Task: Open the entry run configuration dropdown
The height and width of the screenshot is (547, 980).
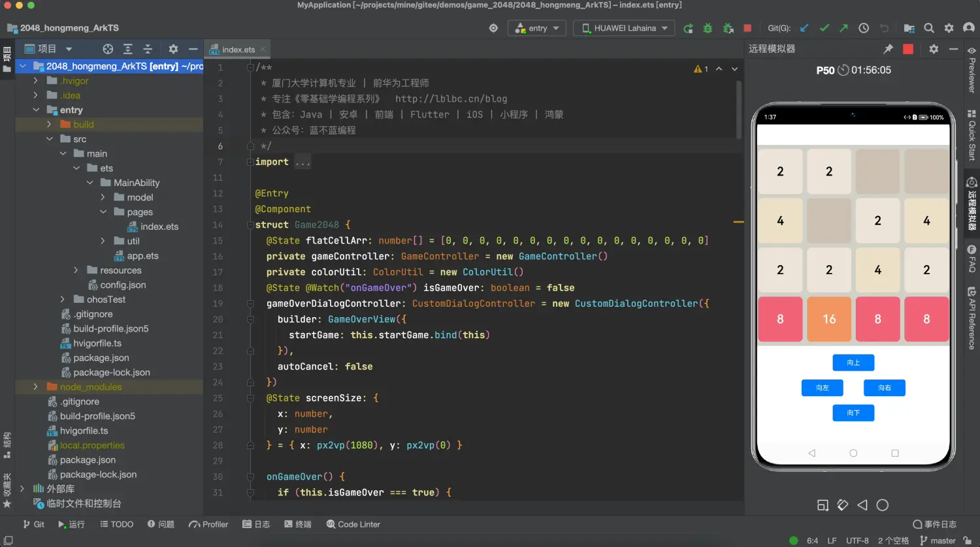Action: click(538, 28)
